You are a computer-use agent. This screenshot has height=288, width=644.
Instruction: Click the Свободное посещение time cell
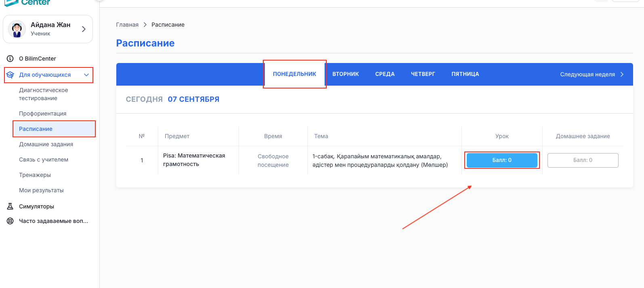(273, 161)
